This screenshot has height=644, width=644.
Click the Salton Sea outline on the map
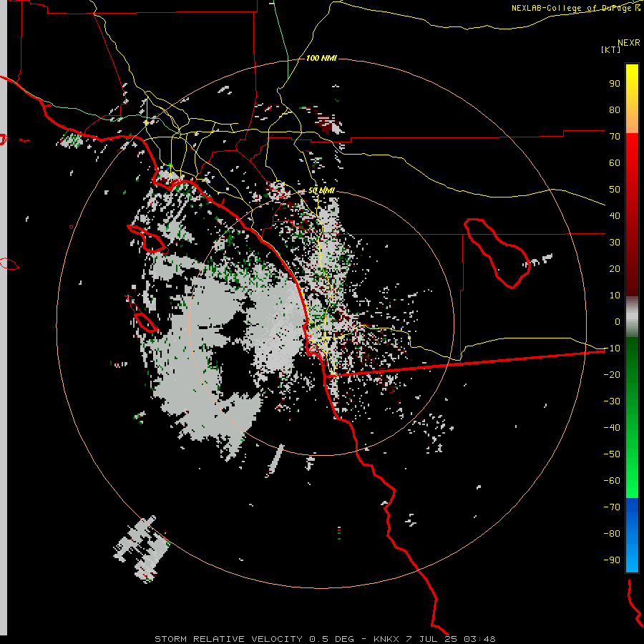coord(497,253)
